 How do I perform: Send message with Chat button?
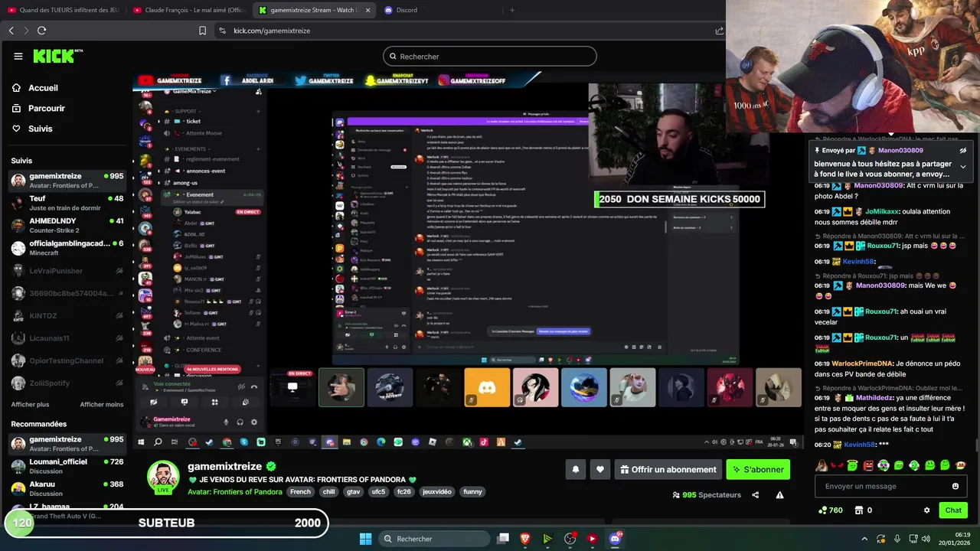[953, 510]
